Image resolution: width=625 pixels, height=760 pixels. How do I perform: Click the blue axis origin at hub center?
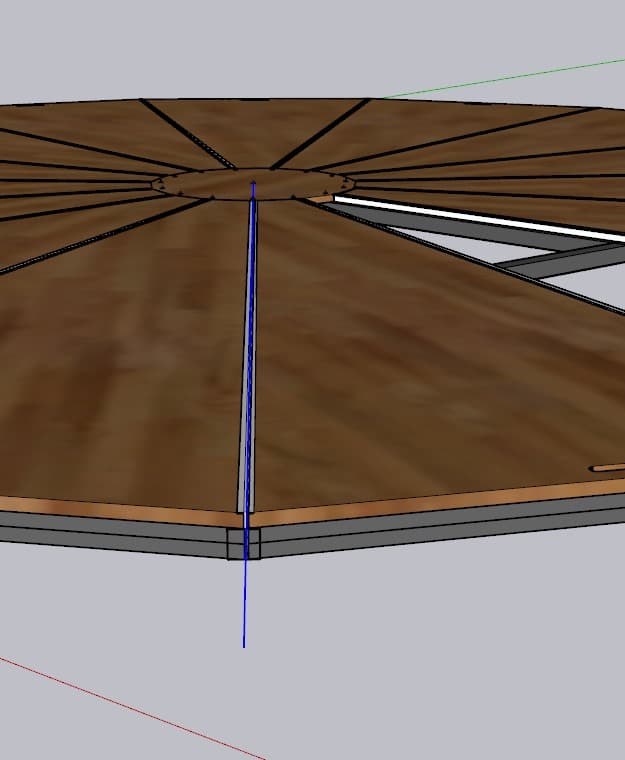(253, 183)
